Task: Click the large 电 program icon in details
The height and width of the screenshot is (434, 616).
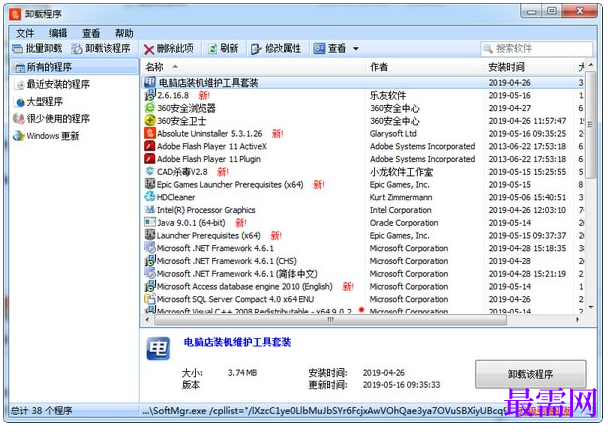Action: (158, 348)
